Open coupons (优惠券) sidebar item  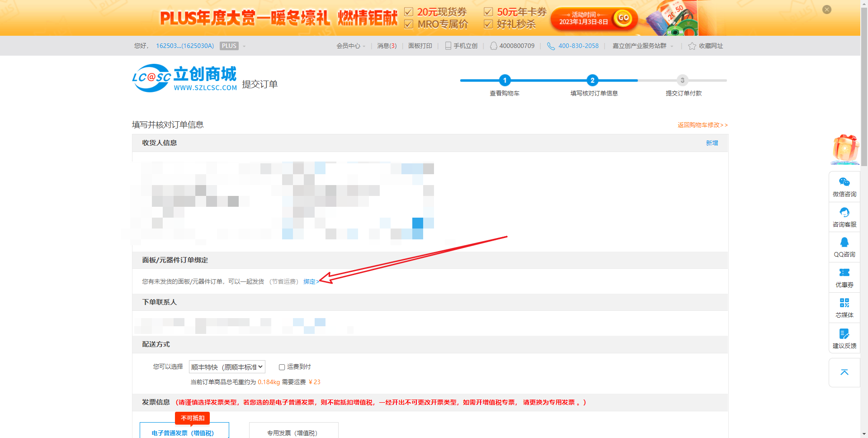(x=844, y=278)
